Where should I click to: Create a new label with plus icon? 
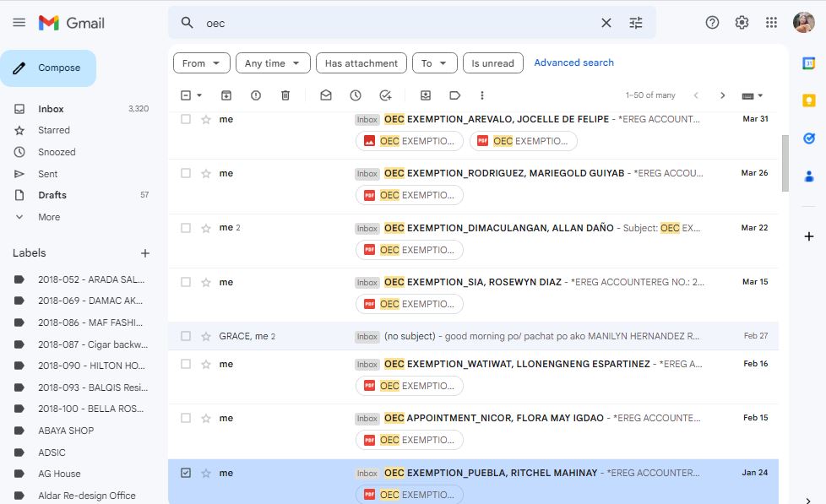click(145, 253)
